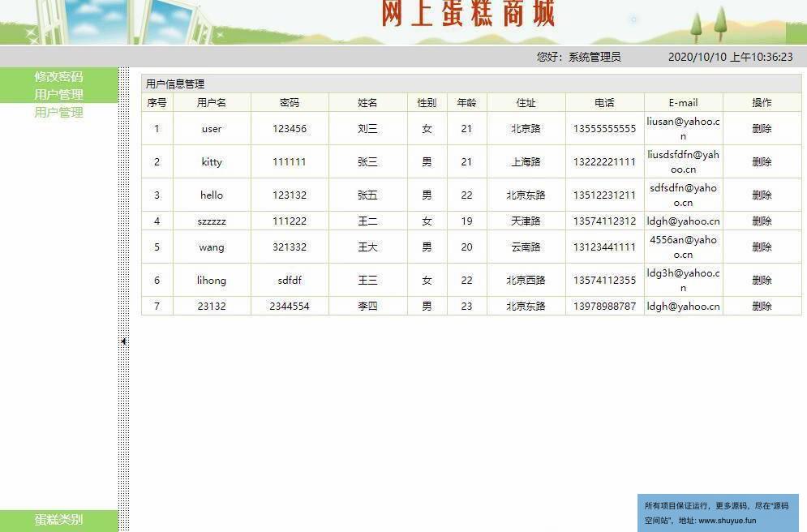Delete user row with username user
The image size is (807, 532).
[x=761, y=129]
